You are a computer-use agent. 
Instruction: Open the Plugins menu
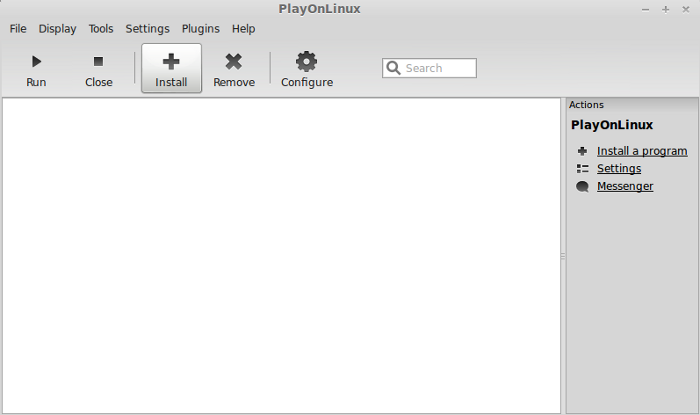[200, 29]
